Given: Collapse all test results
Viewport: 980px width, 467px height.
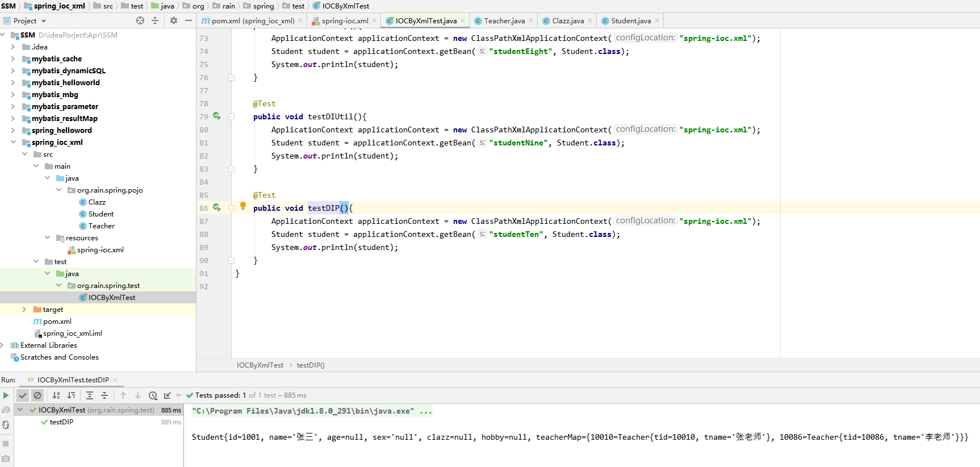Looking at the screenshot, I should coord(104,395).
